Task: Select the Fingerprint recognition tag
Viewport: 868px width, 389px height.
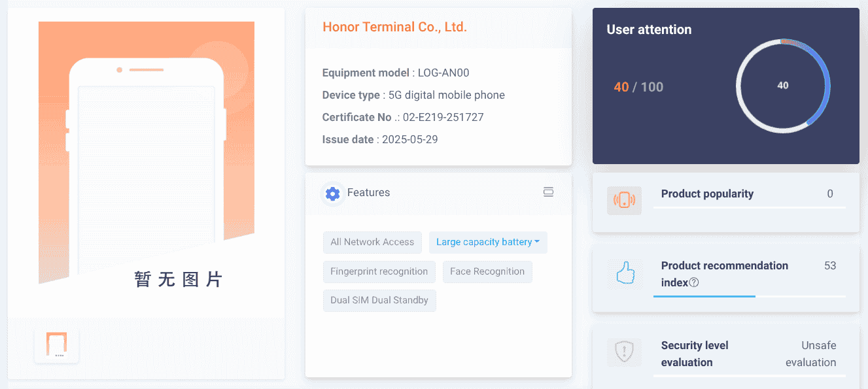Action: [379, 272]
